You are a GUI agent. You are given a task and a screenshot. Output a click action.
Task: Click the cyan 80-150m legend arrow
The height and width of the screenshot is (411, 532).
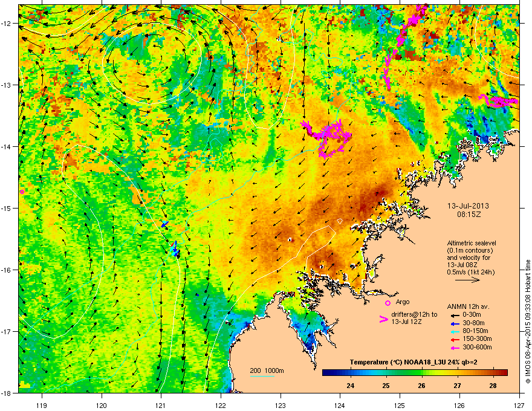pos(454,331)
